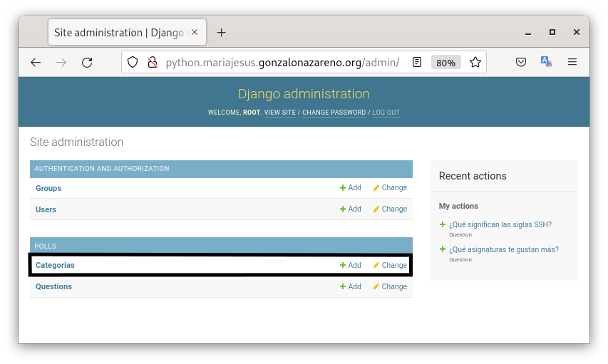Screen dimensions: 608x364
Task: Open recent action about siglas SSH
Action: pyautogui.click(x=500, y=224)
